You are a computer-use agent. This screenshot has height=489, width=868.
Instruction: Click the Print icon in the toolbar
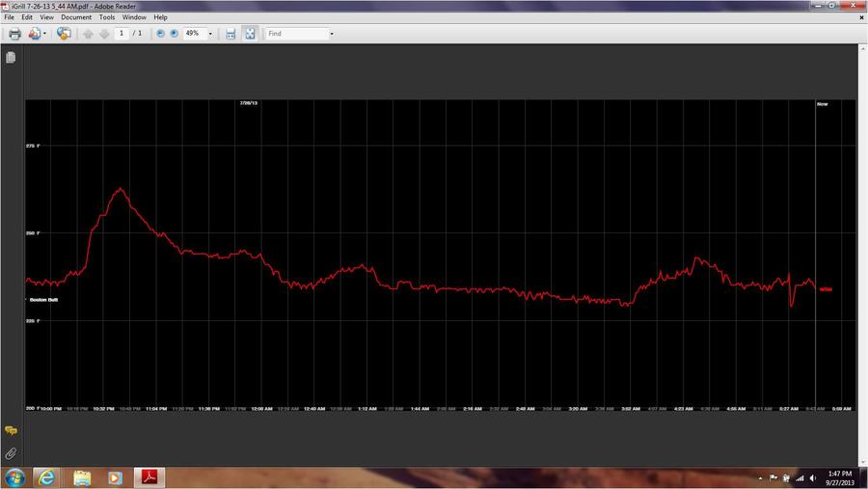point(14,34)
